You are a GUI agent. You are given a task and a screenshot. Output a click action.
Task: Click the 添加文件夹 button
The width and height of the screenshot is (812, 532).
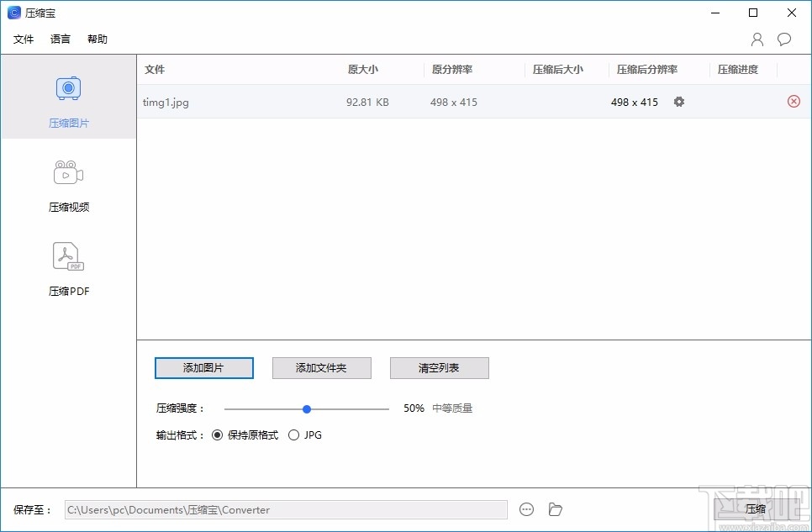click(x=321, y=367)
